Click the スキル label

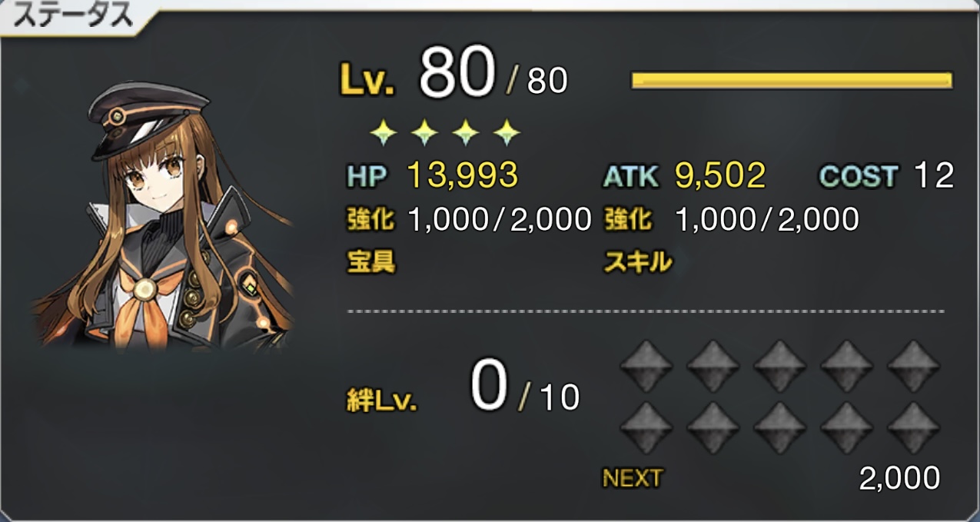click(638, 263)
